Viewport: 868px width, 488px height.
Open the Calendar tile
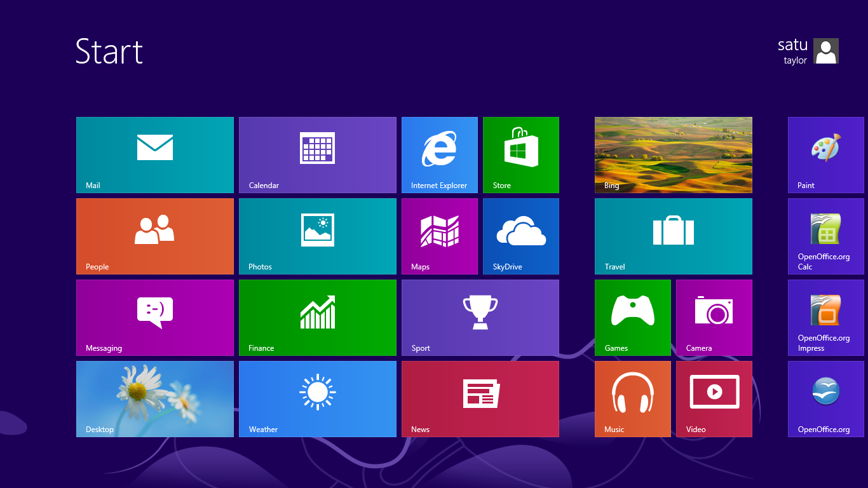point(318,155)
